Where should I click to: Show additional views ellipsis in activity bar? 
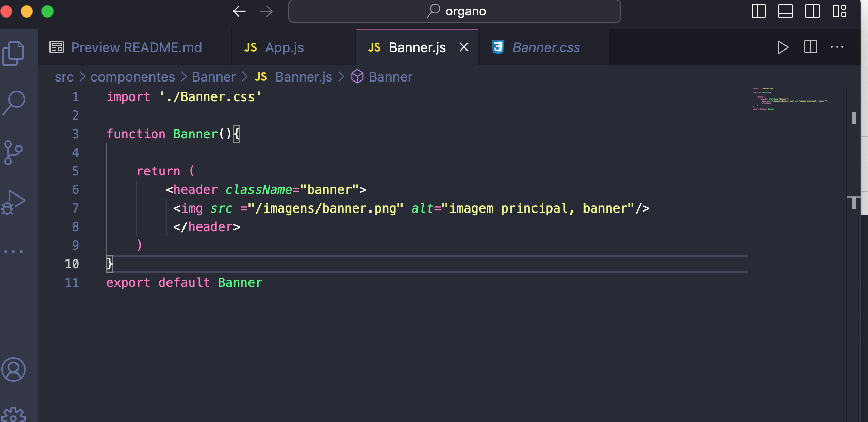pyautogui.click(x=13, y=252)
